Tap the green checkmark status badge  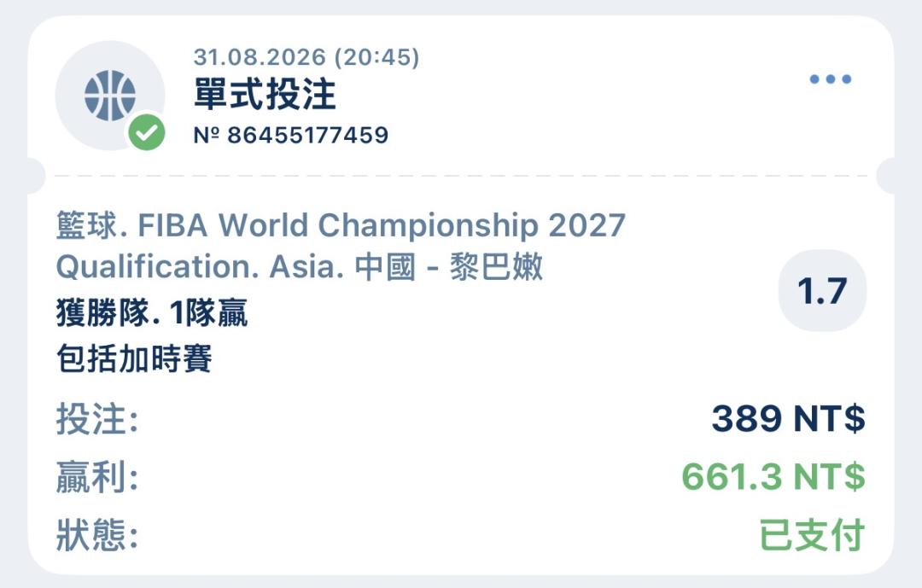coord(147,132)
